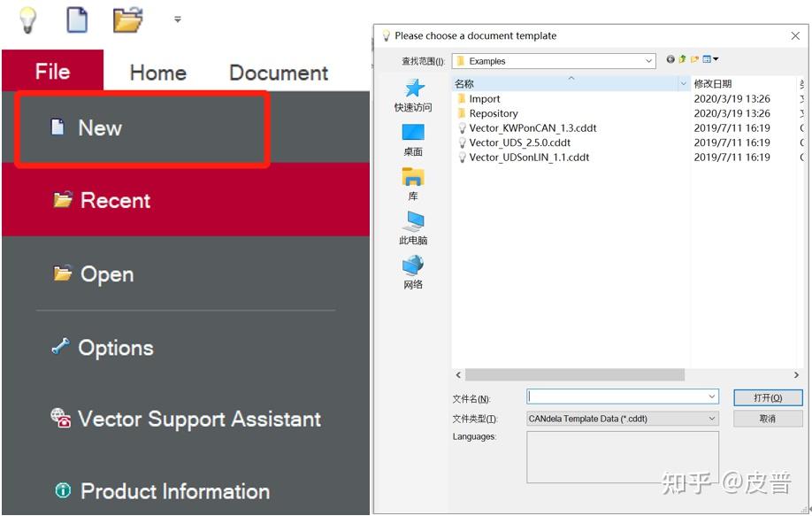Viewport: 812px width, 516px height.
Task: Open Options from the File menu
Action: (186, 348)
